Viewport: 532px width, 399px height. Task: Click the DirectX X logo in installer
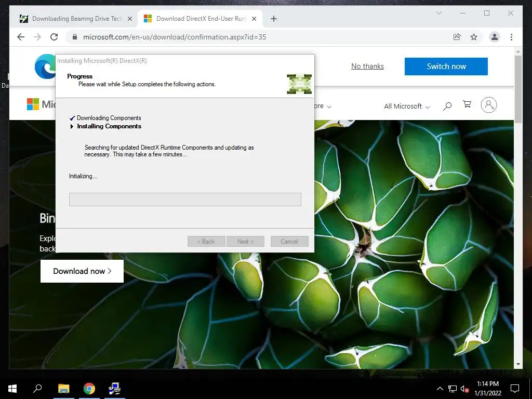299,84
